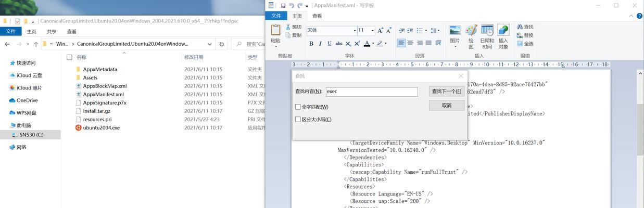The height and width of the screenshot is (208, 644).
Task: Click the font color A button
Action: tap(367, 43)
